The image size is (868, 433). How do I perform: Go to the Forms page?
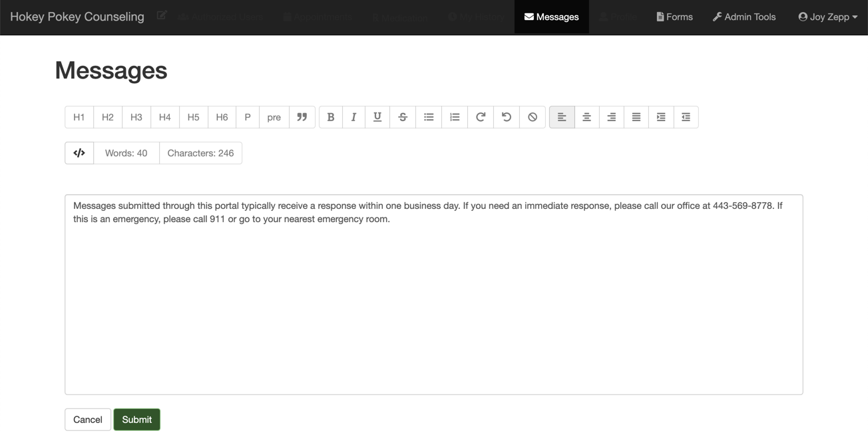674,17
